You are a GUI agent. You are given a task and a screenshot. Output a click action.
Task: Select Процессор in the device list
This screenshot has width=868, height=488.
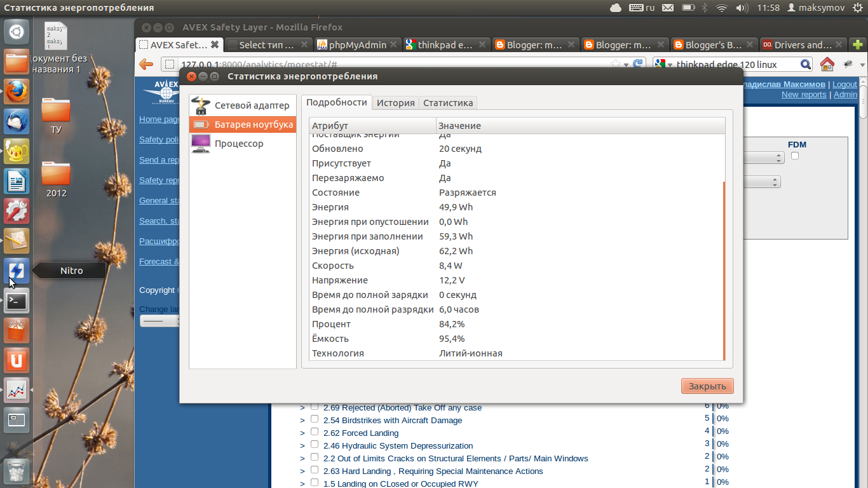click(243, 144)
